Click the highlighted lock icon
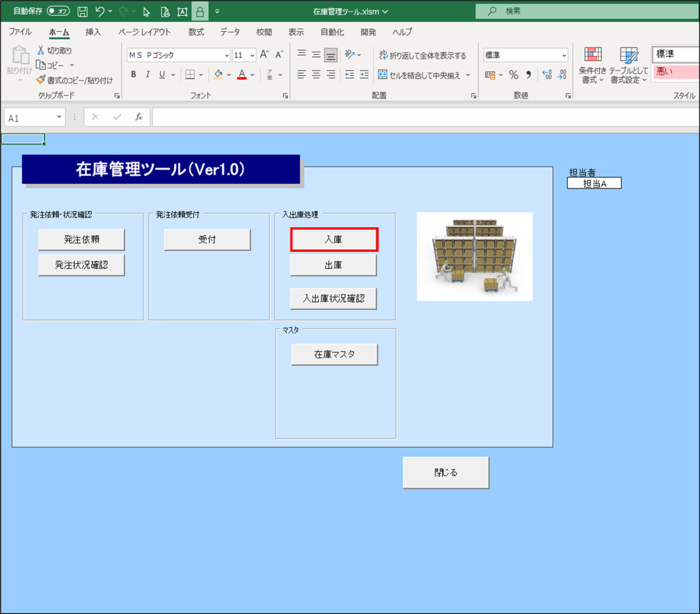 point(200,11)
